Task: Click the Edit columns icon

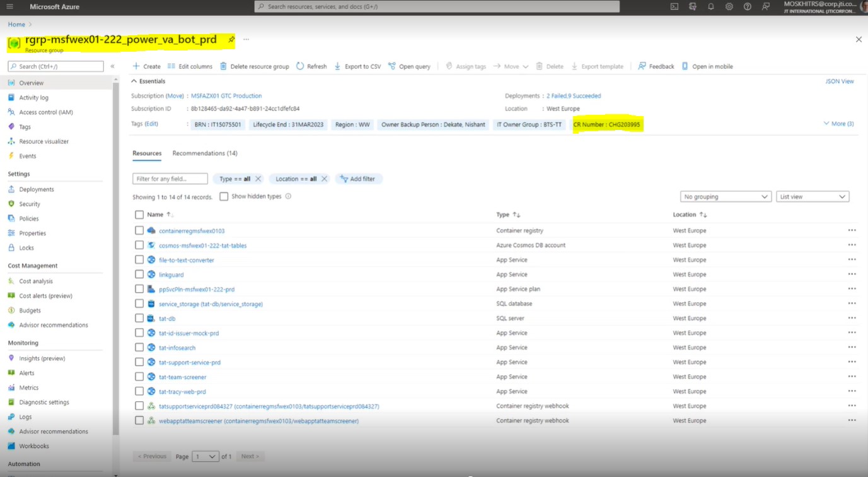Action: 171,66
